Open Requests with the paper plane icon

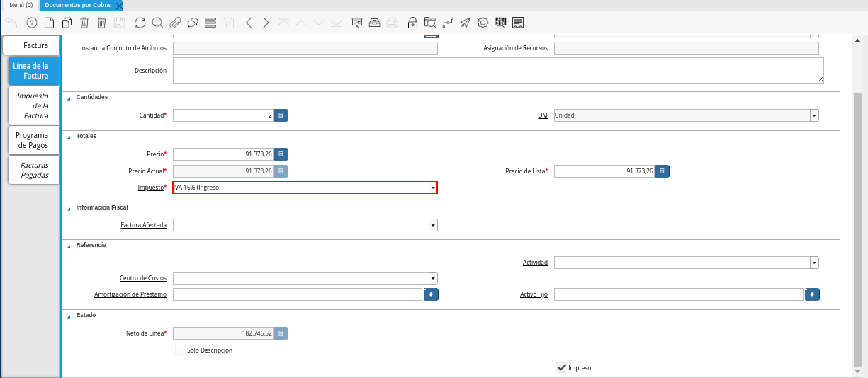click(466, 23)
